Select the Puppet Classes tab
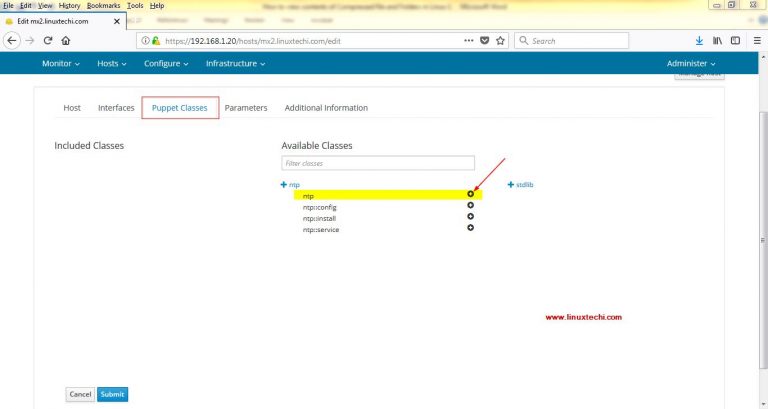768x409 pixels. (180, 108)
